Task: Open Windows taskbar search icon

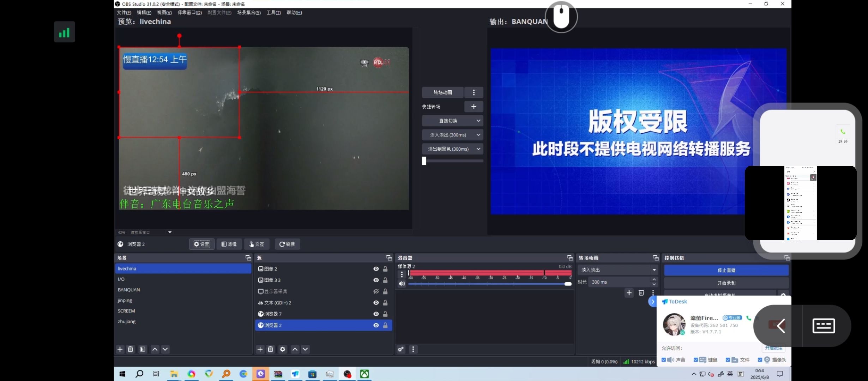Action: tap(139, 374)
